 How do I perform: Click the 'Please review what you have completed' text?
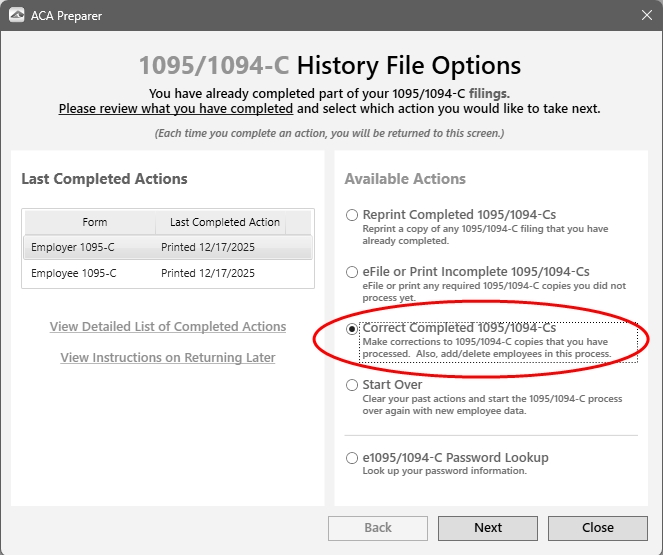pyautogui.click(x=176, y=109)
